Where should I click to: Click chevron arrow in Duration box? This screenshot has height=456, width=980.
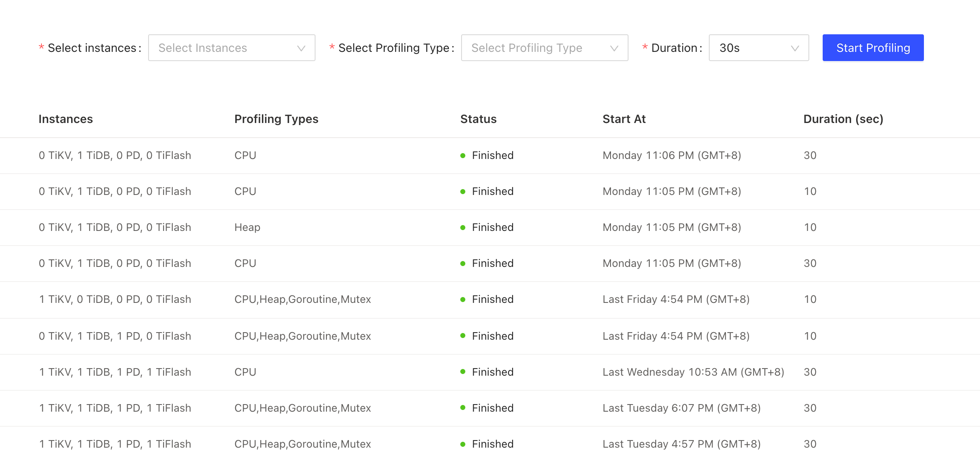pos(795,48)
